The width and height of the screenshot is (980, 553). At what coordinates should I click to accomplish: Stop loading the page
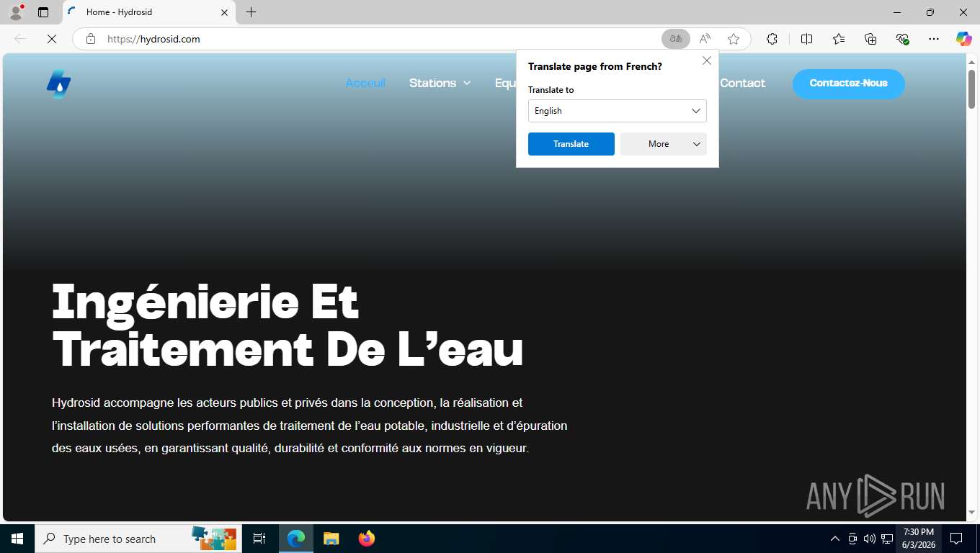pos(52,39)
